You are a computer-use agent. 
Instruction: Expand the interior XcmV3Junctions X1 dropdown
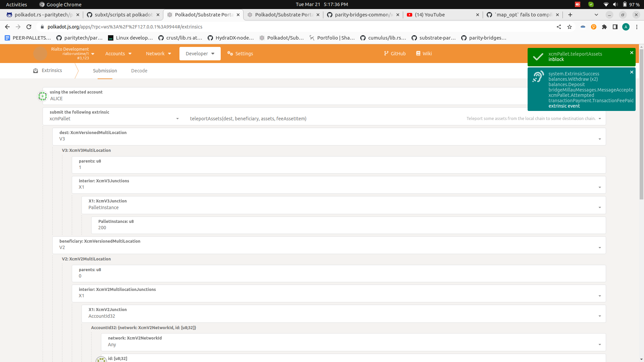coord(599,187)
